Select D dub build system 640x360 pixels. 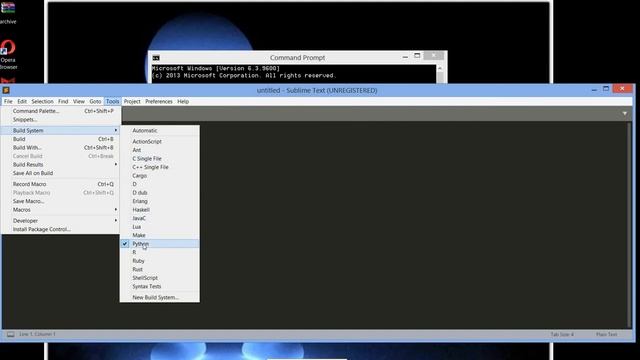tap(160, 193)
